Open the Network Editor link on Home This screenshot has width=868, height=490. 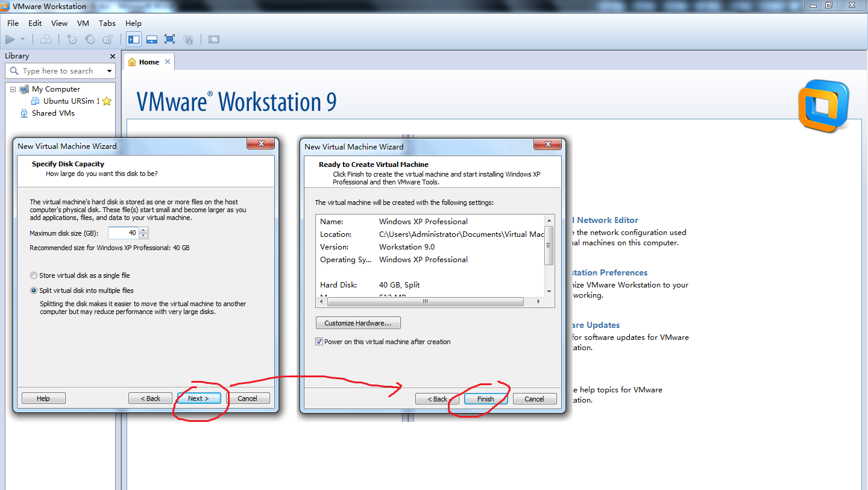[x=605, y=221]
